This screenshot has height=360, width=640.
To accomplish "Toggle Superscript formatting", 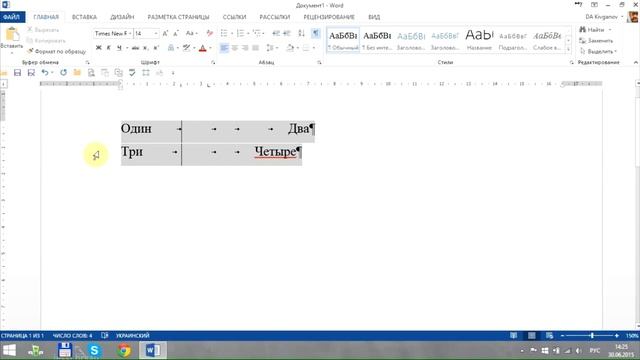I will (156, 48).
